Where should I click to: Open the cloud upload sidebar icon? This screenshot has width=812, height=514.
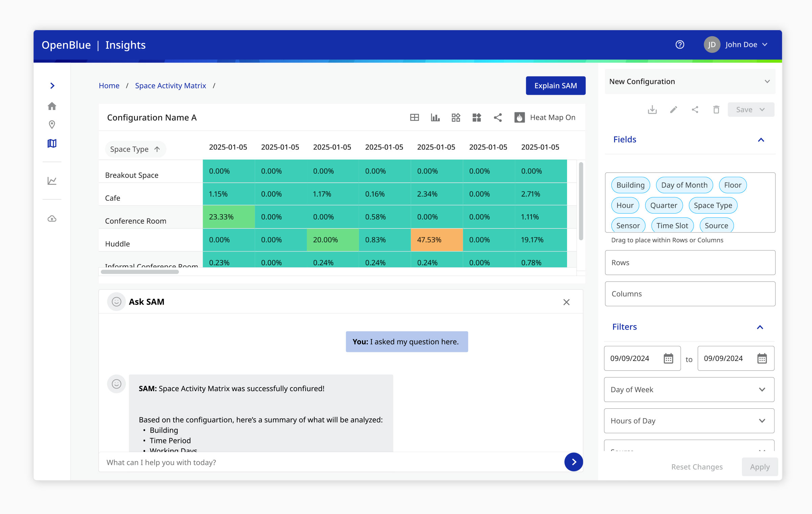click(52, 219)
